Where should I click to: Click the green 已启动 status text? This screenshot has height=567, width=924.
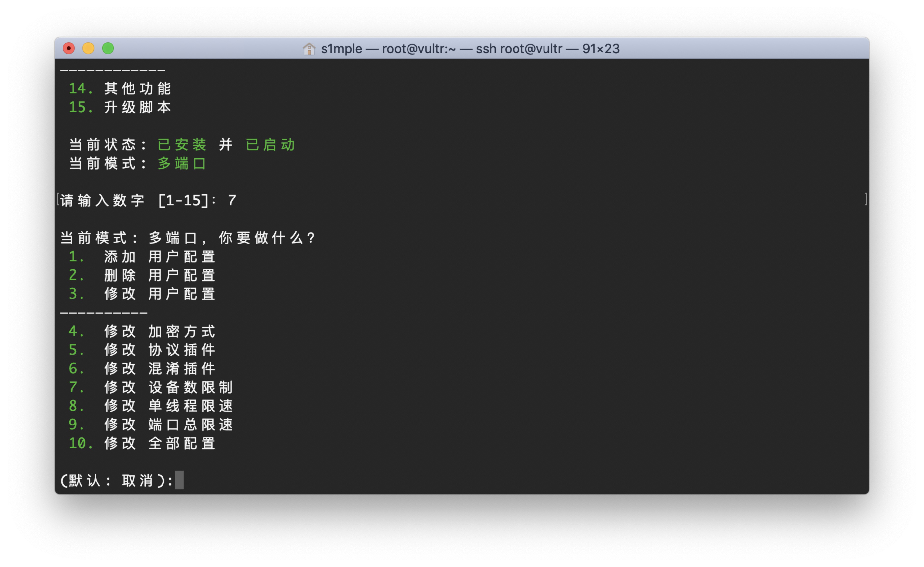tap(270, 144)
